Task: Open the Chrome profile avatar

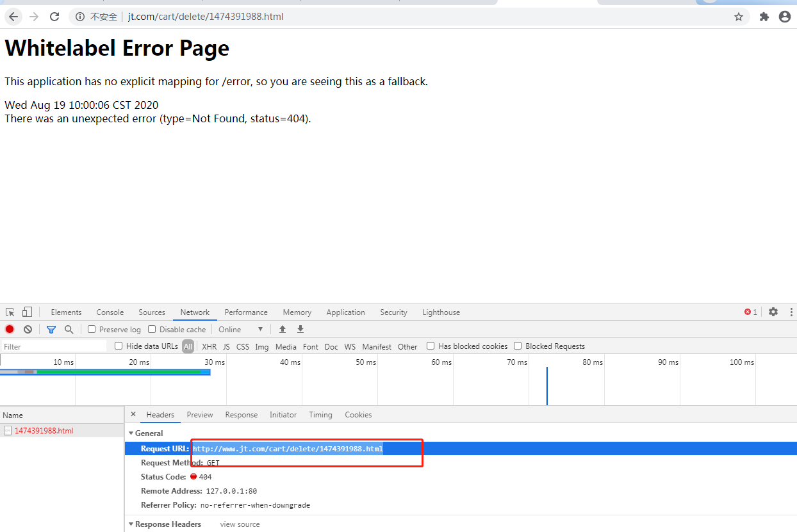Action: click(784, 17)
